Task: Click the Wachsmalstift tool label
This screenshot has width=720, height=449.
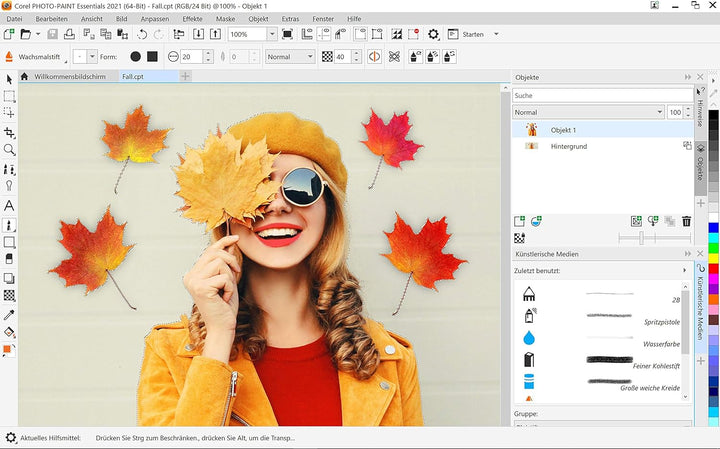Action: click(x=39, y=56)
